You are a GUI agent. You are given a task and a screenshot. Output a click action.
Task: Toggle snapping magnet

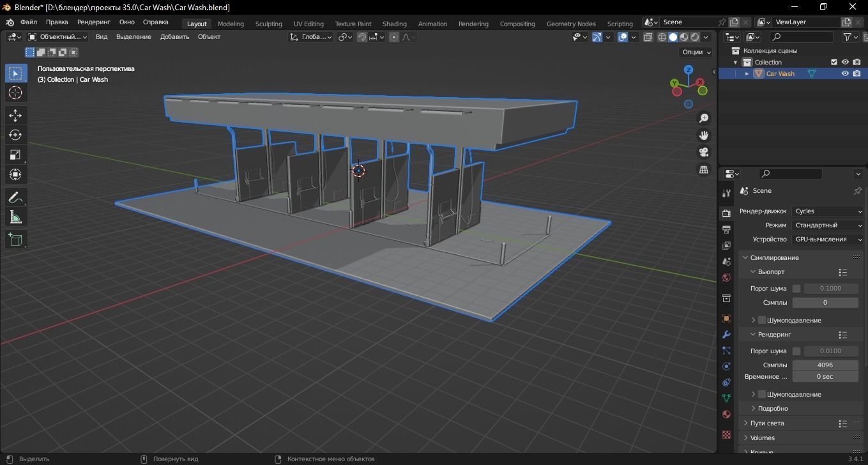(x=362, y=37)
